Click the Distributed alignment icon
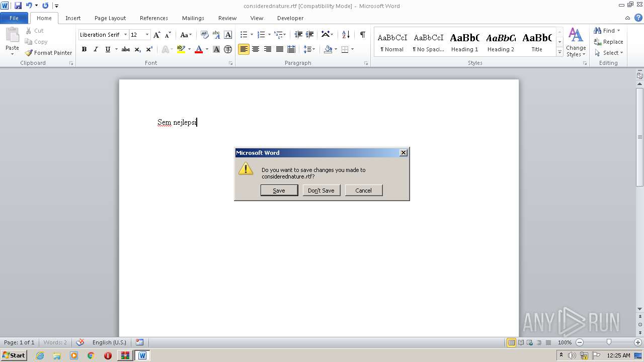Viewport: 644px width, 362px height. click(291, 49)
